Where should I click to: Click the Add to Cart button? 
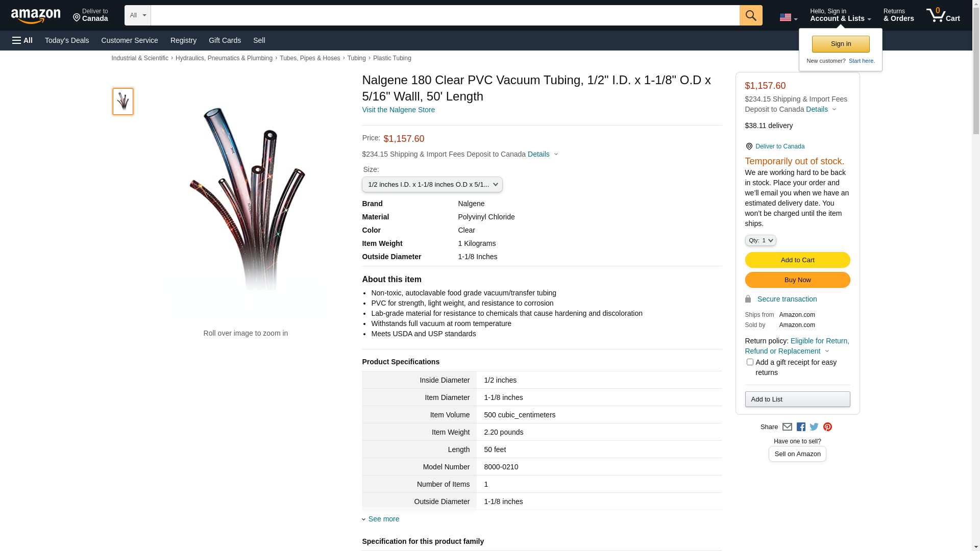point(797,260)
